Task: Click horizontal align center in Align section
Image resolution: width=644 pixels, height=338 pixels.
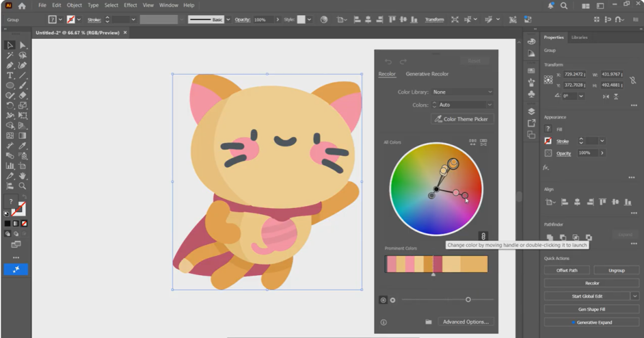Action: click(x=577, y=202)
